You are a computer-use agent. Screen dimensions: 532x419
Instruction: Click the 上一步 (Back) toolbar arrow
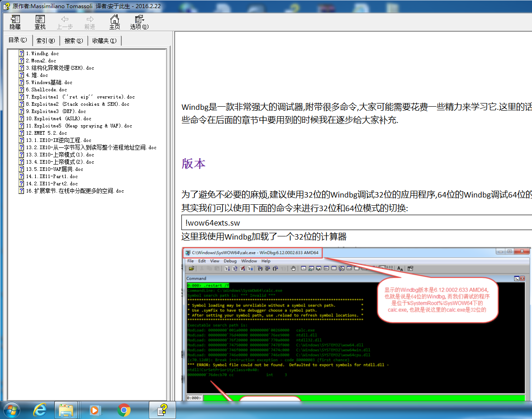pyautogui.click(x=65, y=23)
